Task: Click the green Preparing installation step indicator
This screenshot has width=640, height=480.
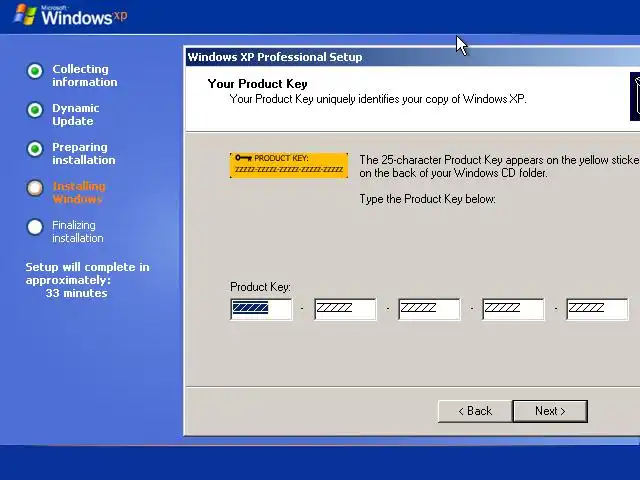Action: click(35, 149)
